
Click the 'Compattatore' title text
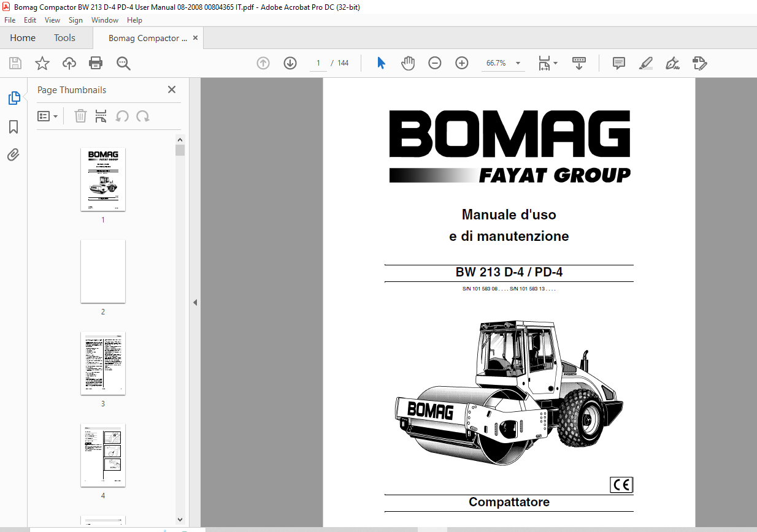click(509, 503)
